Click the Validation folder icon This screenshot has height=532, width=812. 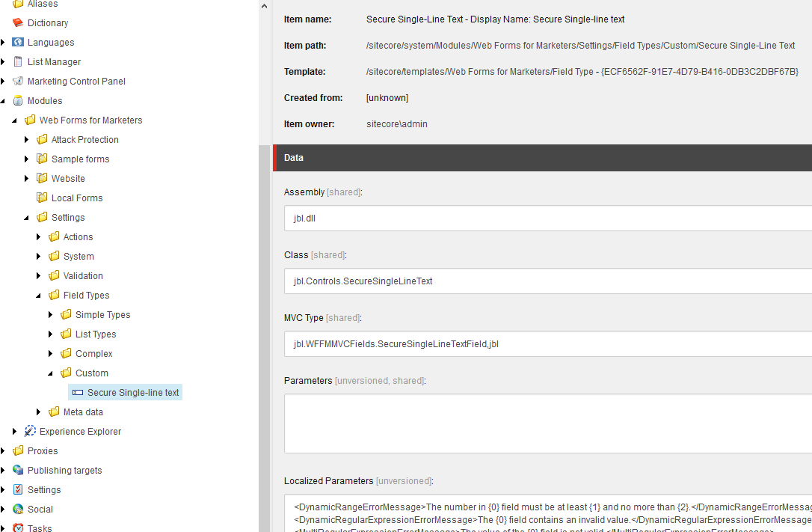click(54, 275)
